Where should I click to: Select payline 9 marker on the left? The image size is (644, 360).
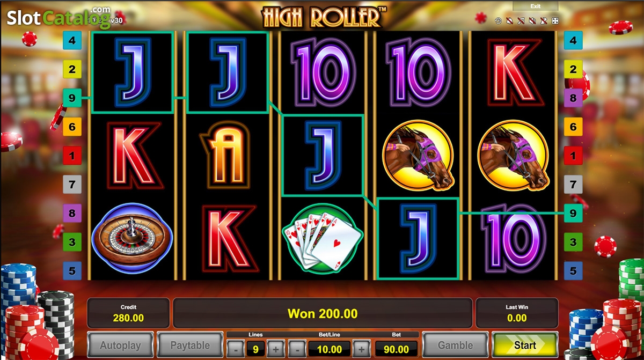click(72, 98)
